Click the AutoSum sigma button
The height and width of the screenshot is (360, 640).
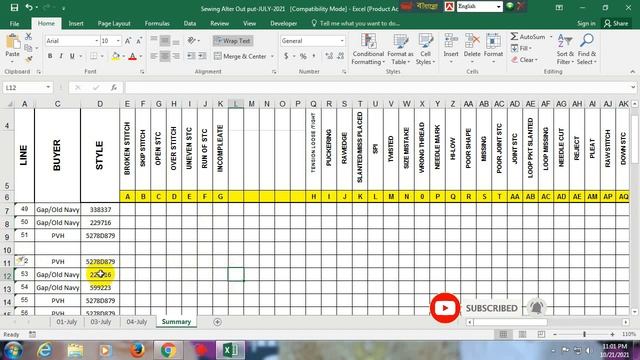pyautogui.click(x=527, y=37)
